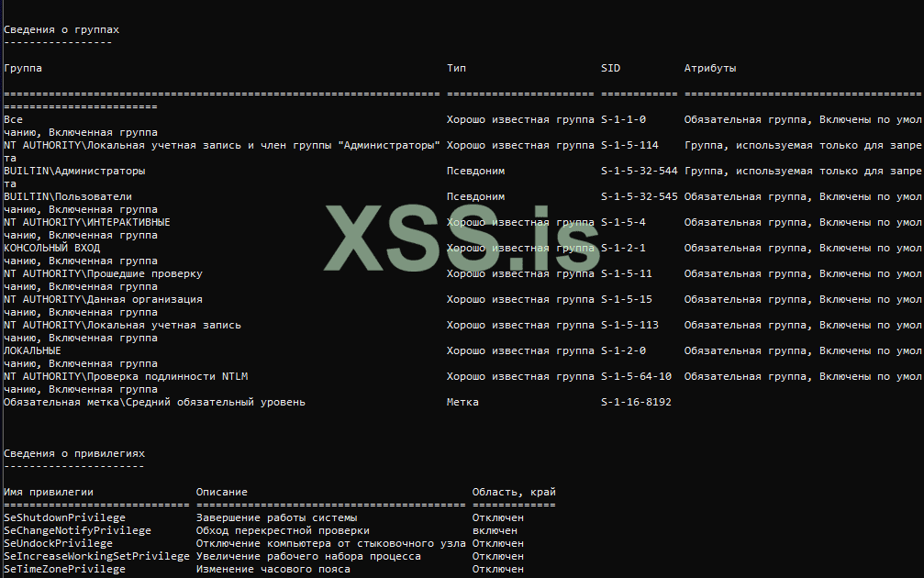Click the type value "Метка"
The width and height of the screenshot is (924, 578).
click(462, 403)
